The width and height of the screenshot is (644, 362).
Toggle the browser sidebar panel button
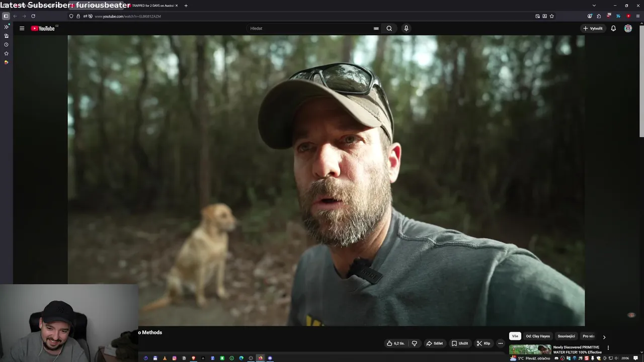(6, 16)
